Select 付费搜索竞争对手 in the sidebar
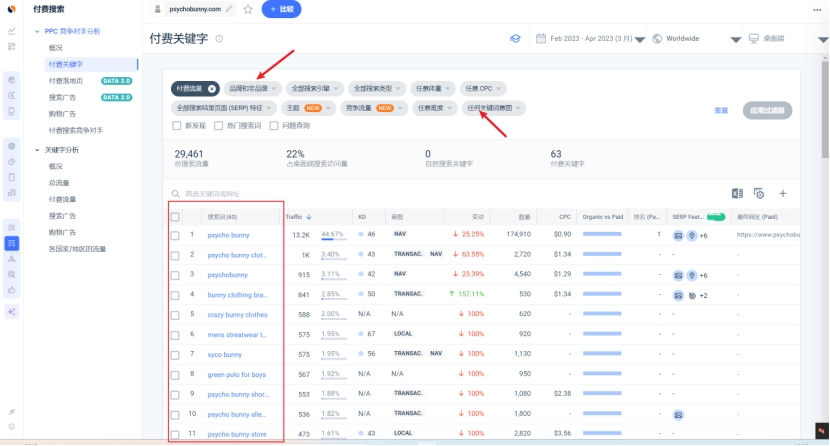 click(76, 130)
